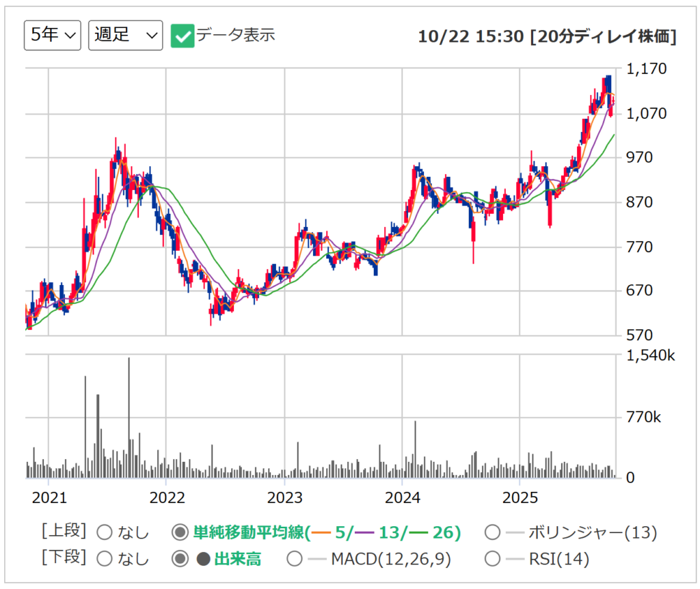The image size is (700, 589).
Task: Select the 上段 なし radio button
Action: coord(105,532)
